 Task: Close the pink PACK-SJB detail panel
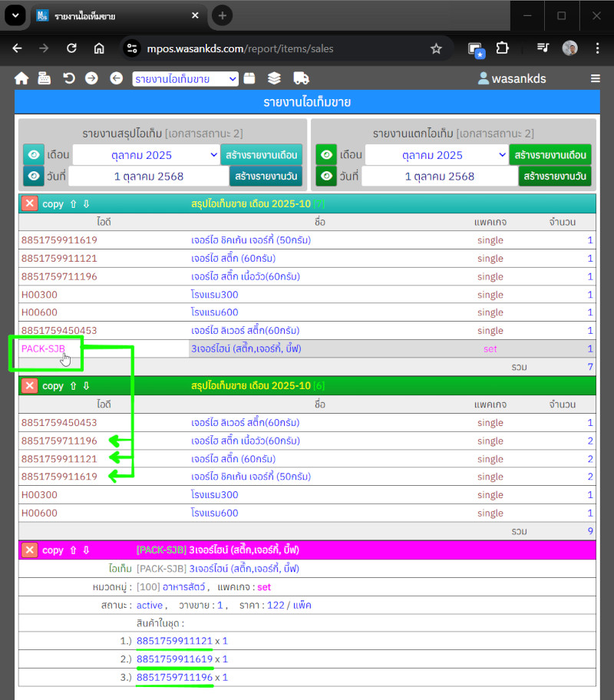click(29, 550)
